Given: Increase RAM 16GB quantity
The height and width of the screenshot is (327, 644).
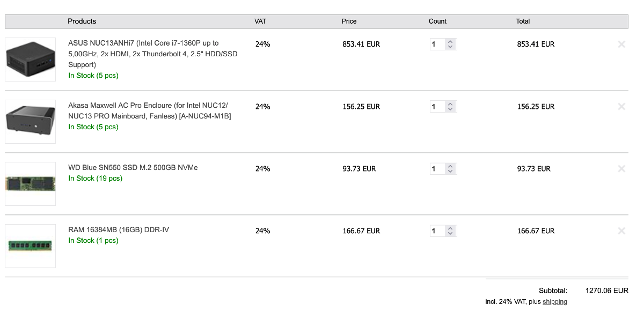Looking at the screenshot, I should point(450,228).
